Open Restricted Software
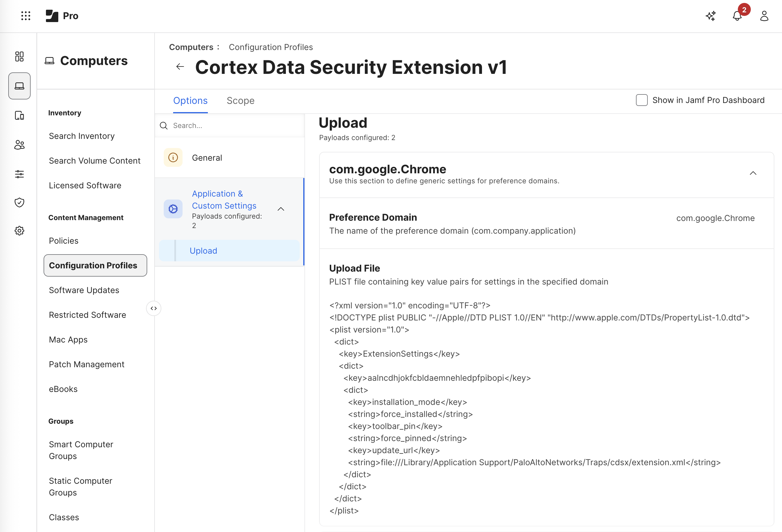This screenshot has width=782, height=532. tap(87, 315)
